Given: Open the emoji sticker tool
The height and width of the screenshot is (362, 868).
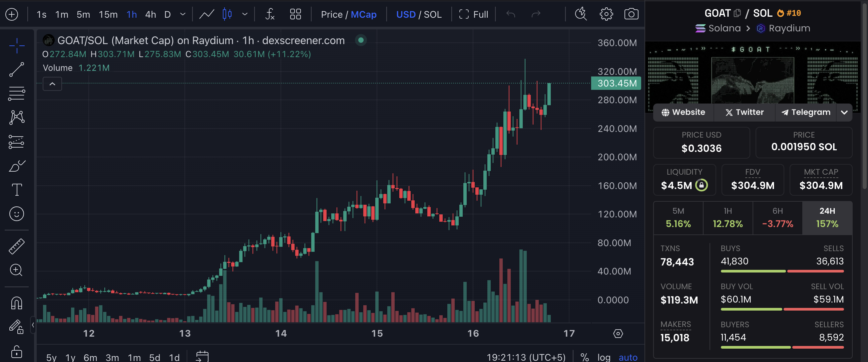Looking at the screenshot, I should tap(16, 213).
